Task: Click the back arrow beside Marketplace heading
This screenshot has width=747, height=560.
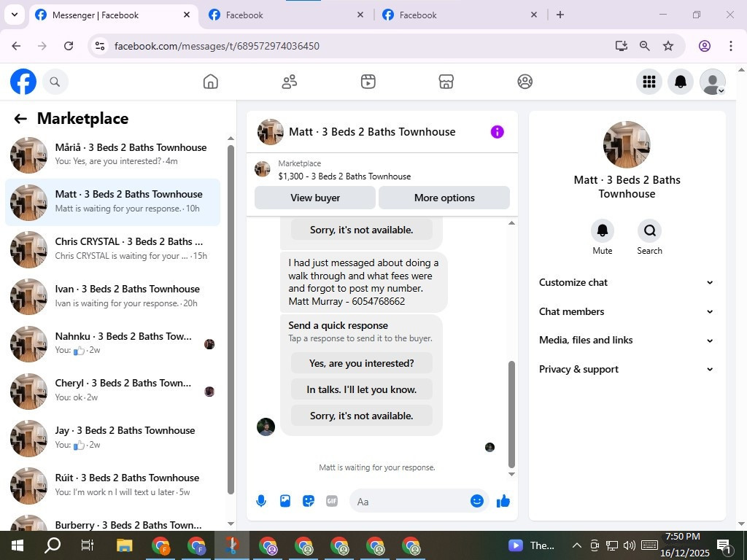Action: coord(20,119)
